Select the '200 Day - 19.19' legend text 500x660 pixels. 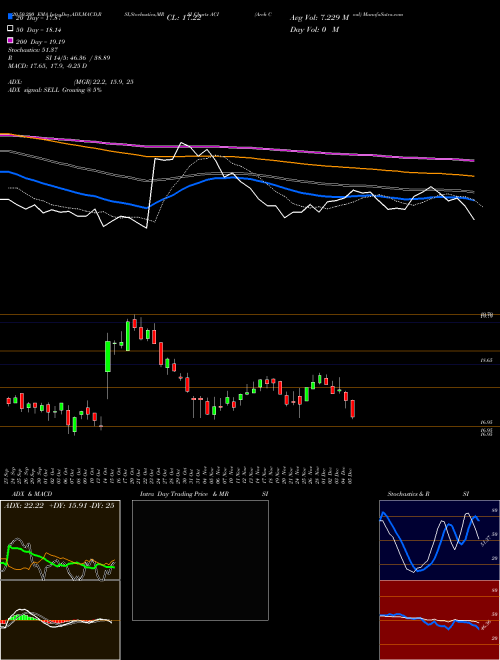40,42
